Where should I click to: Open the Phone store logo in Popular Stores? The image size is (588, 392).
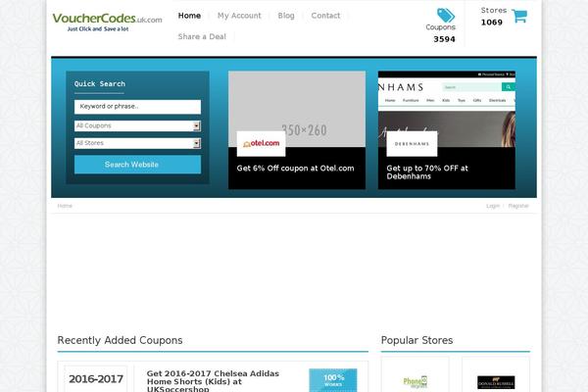point(416,381)
